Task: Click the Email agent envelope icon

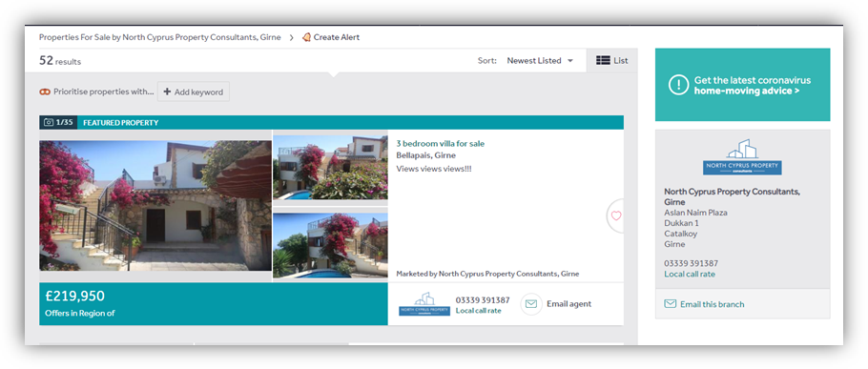Action: coord(531,304)
